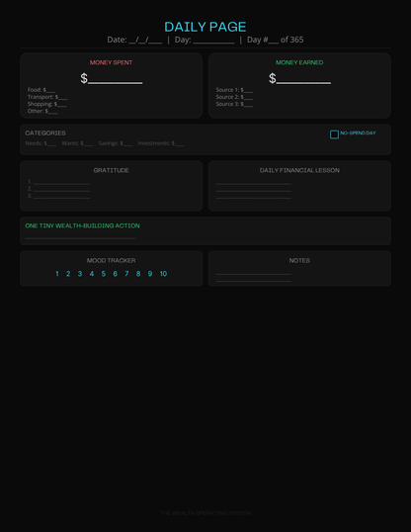Click the Investments category amount field
The image size is (411, 532).
pos(179,143)
